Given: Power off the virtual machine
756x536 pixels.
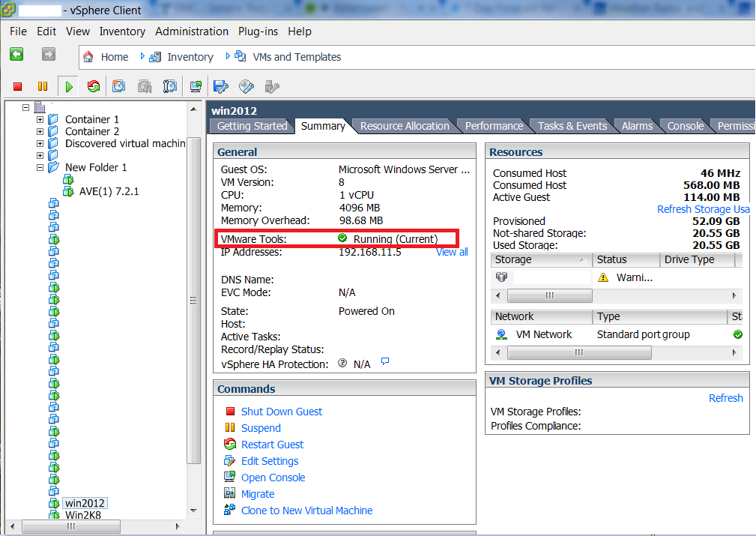Looking at the screenshot, I should 17,86.
